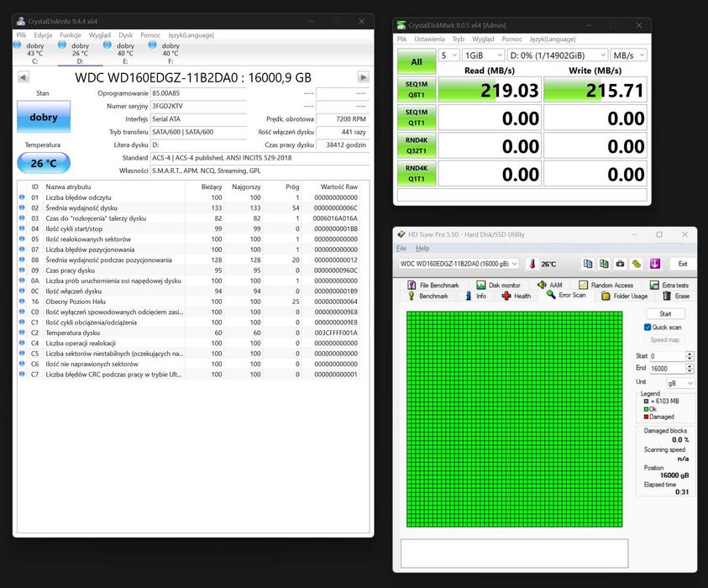Open Disk monitor tab in HD Tune
The width and height of the screenshot is (708, 588).
pyautogui.click(x=499, y=285)
